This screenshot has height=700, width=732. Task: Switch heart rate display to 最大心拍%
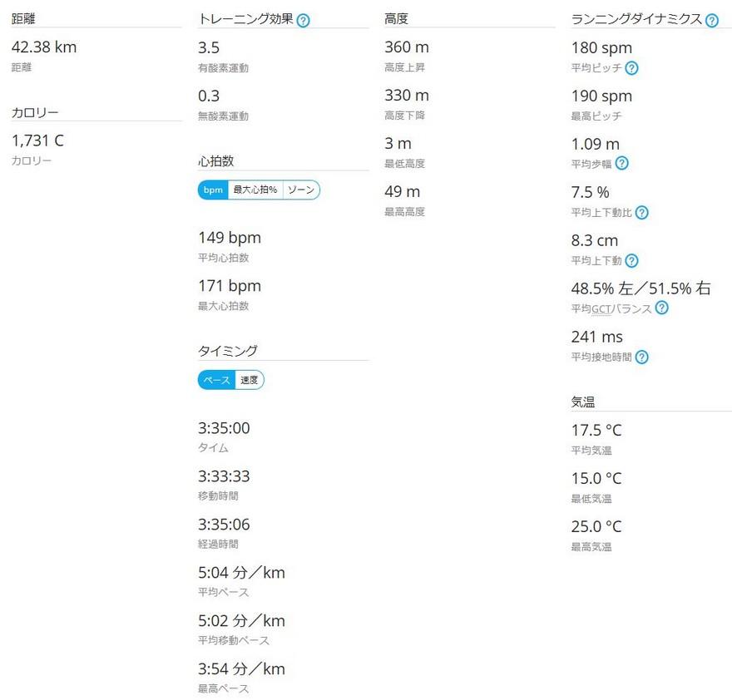point(255,190)
